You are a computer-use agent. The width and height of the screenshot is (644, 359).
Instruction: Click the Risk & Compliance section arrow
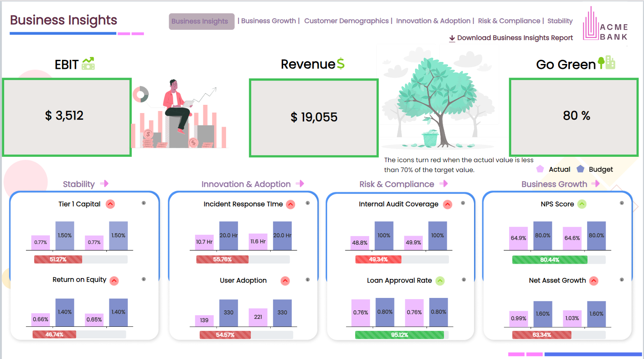tap(443, 184)
